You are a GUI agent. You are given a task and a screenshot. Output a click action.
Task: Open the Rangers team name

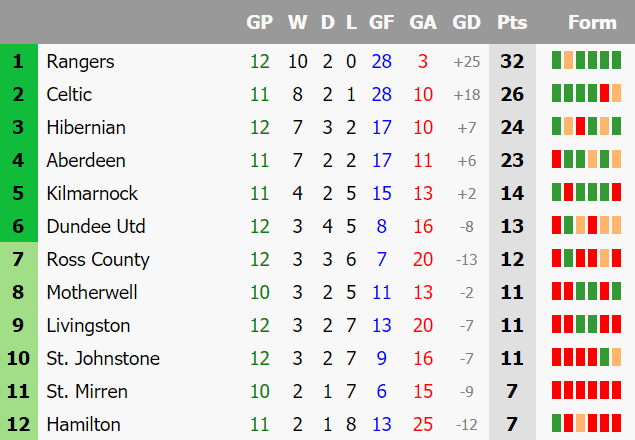click(x=80, y=62)
